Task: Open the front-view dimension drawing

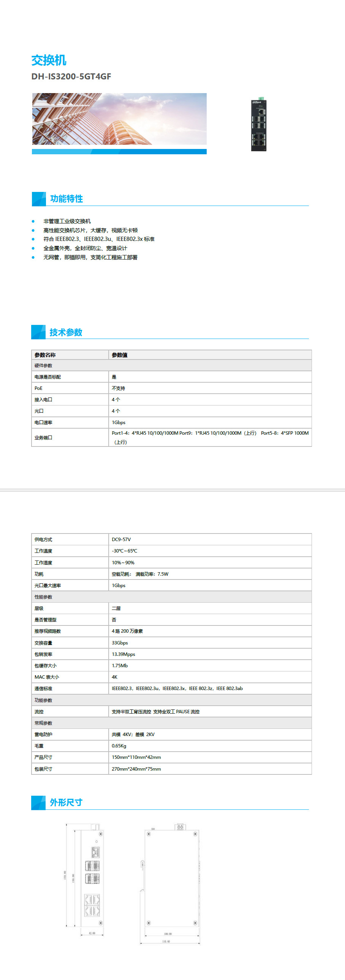Action: coord(84,880)
